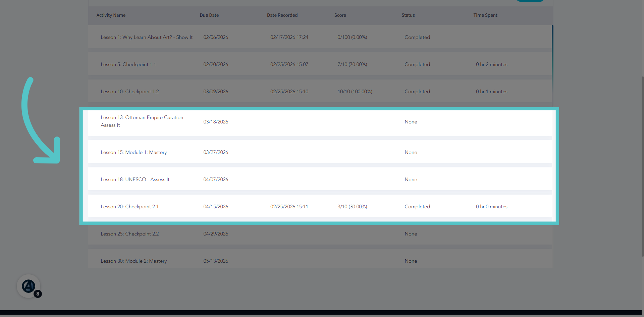Viewport: 644px width, 317px height.
Task: Click due date 04/07/2026
Action: click(216, 179)
